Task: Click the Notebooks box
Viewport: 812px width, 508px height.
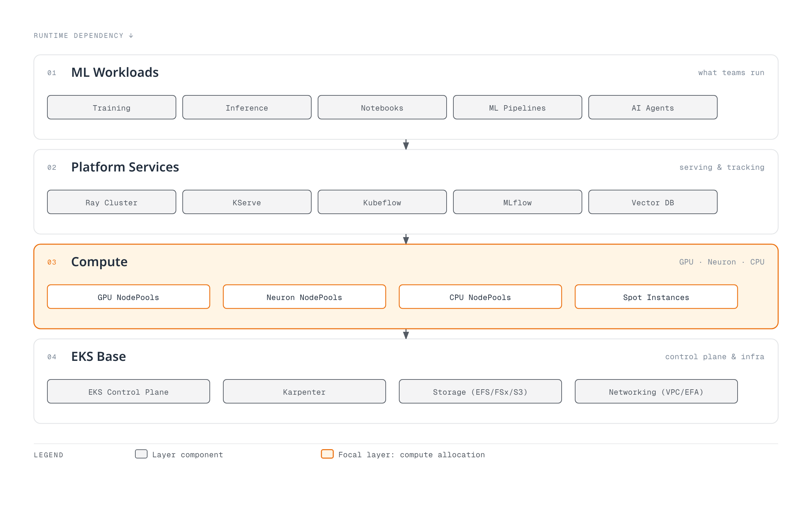Action: (382, 107)
